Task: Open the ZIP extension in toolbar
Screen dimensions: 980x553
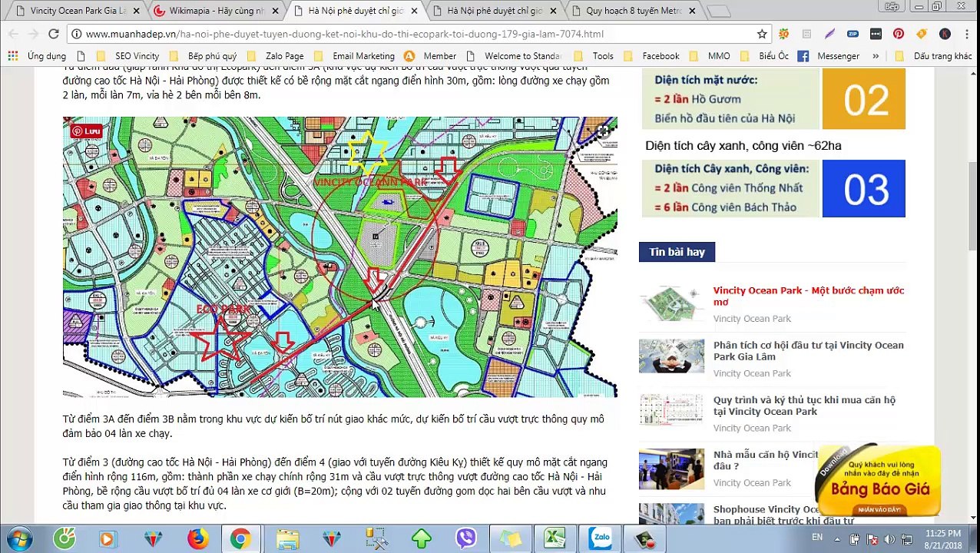Action: (x=853, y=34)
